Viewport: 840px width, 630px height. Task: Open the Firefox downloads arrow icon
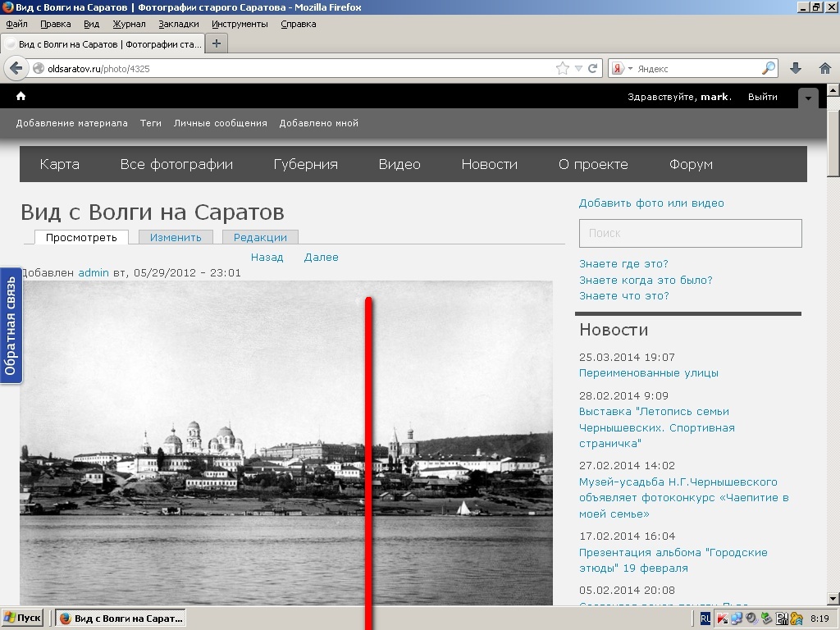click(x=795, y=69)
